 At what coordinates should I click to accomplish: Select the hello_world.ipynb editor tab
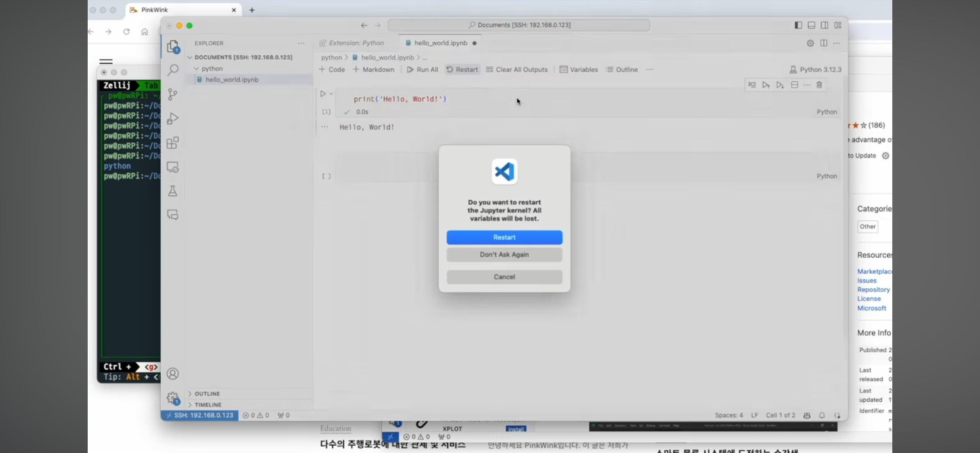[x=440, y=43]
